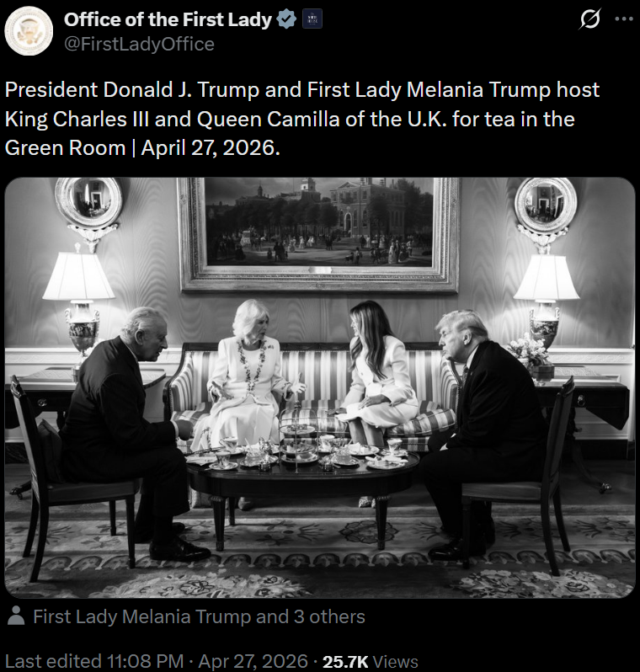Click the tagged-people person icon
The height and width of the screenshot is (672, 640).
click(15, 617)
